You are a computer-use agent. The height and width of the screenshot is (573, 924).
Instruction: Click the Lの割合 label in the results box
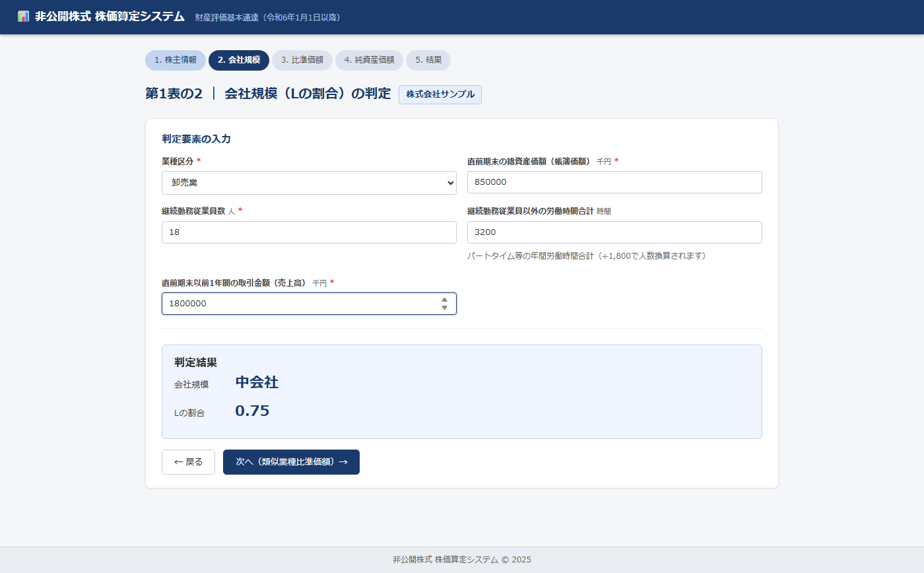189,413
